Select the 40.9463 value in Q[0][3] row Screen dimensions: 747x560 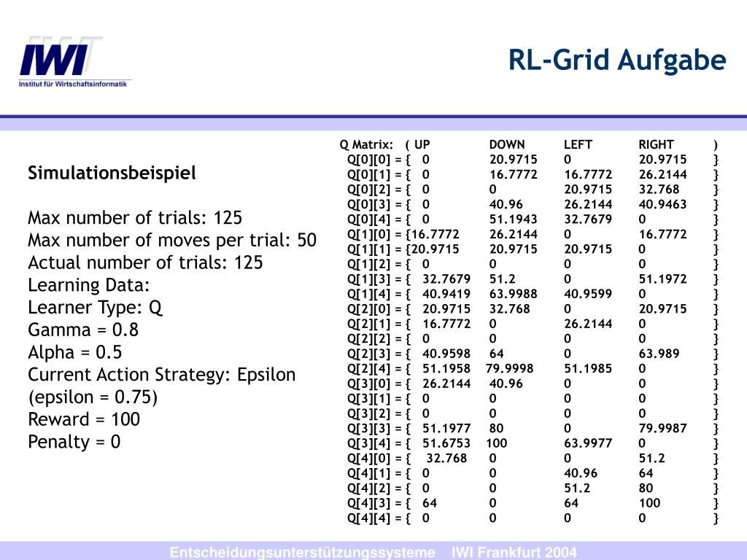point(662,204)
